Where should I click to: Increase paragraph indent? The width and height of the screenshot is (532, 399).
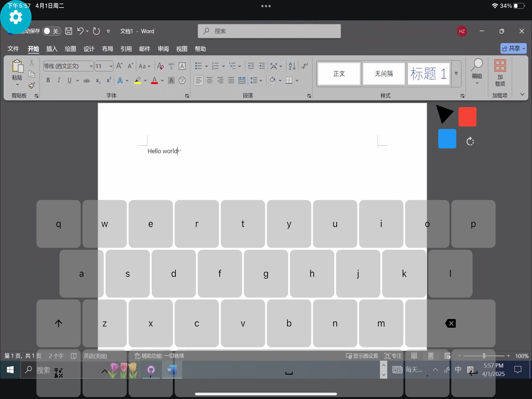tap(262, 66)
